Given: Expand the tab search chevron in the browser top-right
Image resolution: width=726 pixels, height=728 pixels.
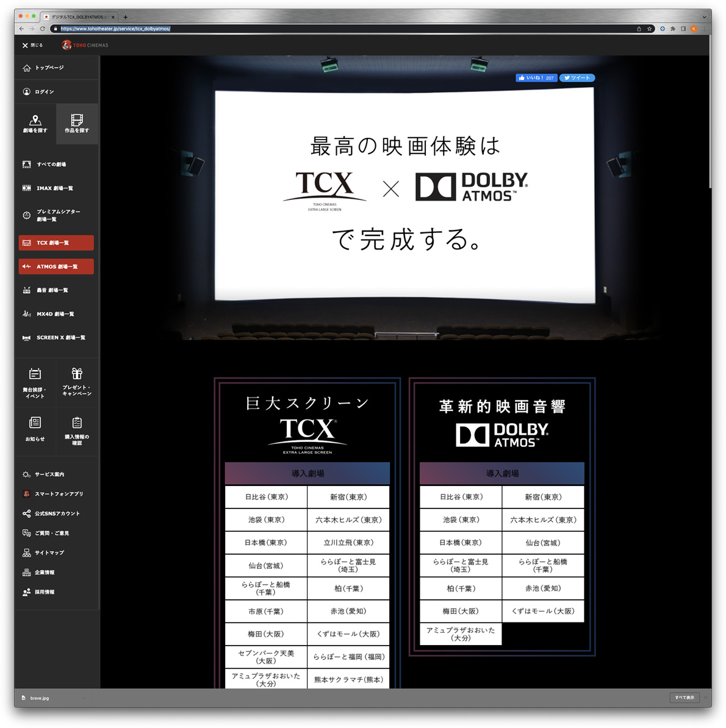Looking at the screenshot, I should [704, 17].
